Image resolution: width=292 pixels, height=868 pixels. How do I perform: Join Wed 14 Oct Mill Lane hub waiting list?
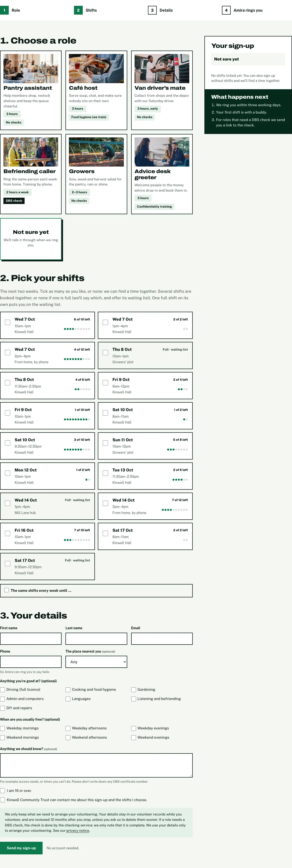[7, 503]
